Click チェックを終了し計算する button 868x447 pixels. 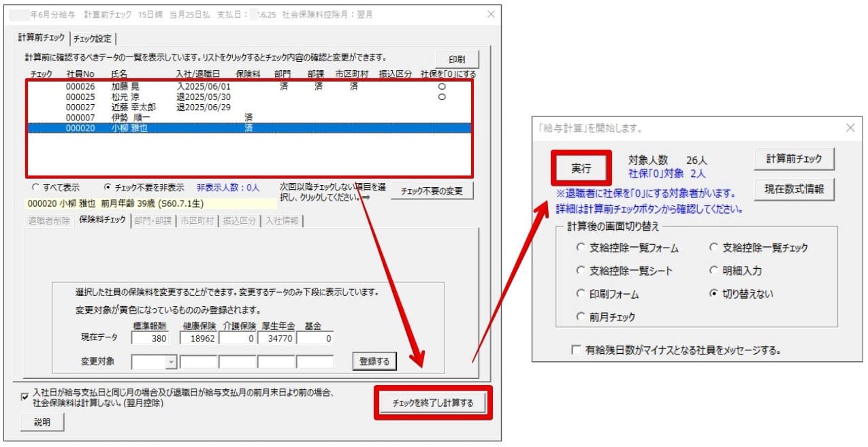[432, 403]
